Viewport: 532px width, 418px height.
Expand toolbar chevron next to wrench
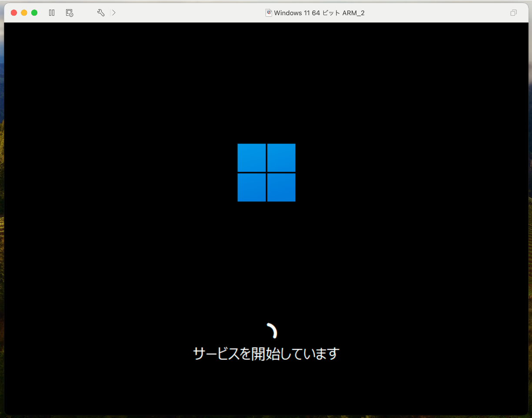[x=114, y=13]
